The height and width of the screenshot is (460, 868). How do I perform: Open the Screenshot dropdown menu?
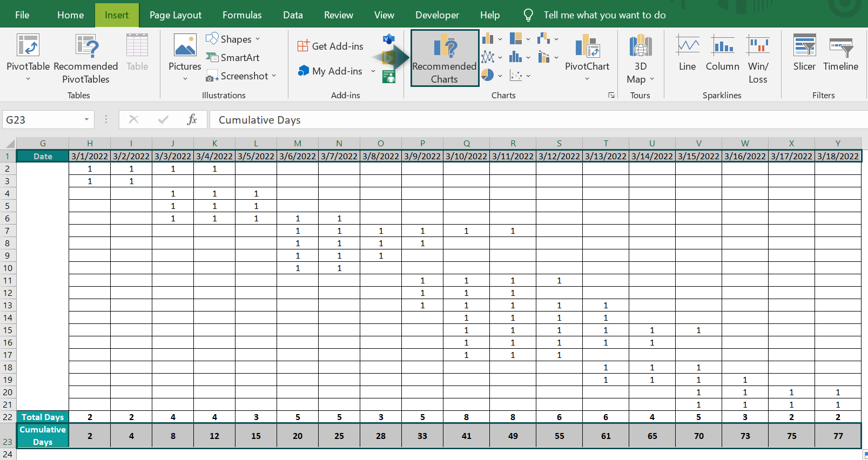[x=241, y=76]
